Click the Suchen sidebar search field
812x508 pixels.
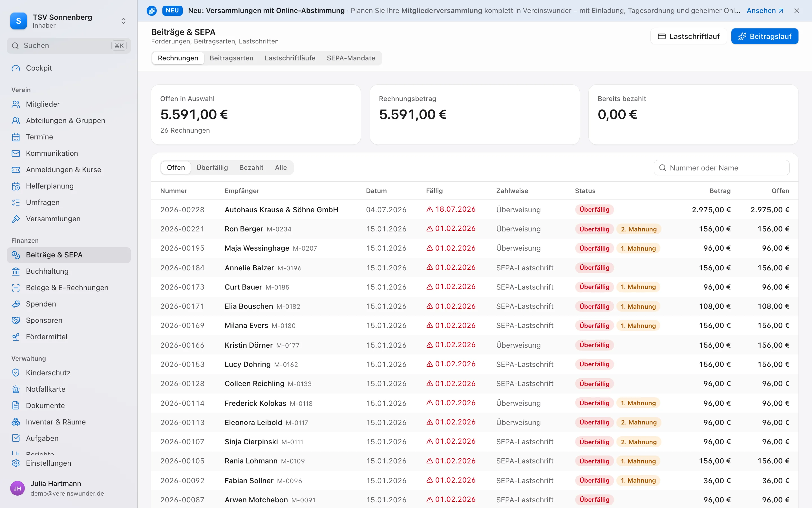(69, 46)
